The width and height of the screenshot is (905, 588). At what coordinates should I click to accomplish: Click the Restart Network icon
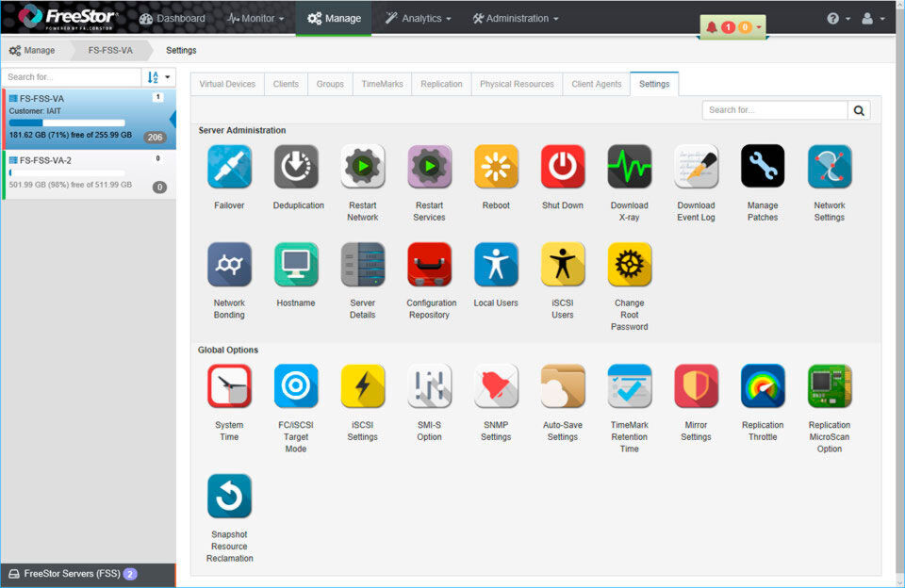coord(362,167)
